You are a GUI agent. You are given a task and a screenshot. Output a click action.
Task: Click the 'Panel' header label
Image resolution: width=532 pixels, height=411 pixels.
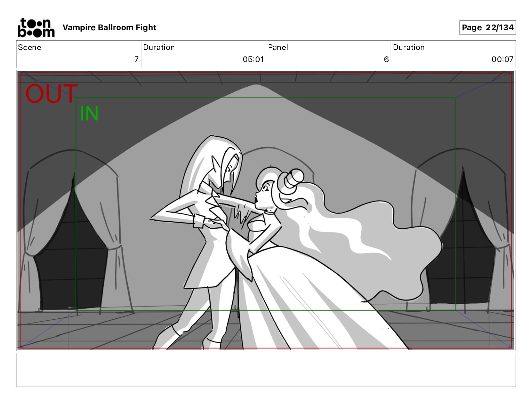[x=278, y=47]
